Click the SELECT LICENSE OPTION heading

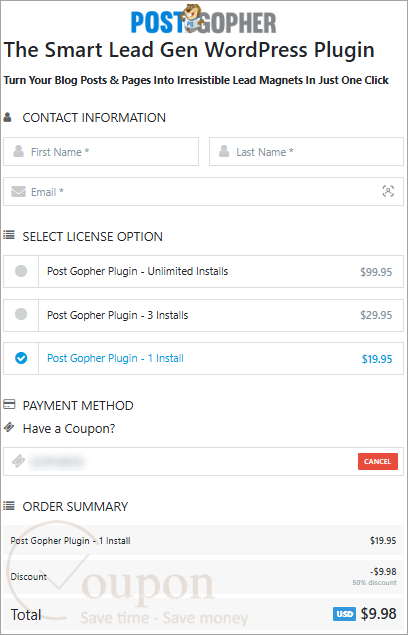92,237
